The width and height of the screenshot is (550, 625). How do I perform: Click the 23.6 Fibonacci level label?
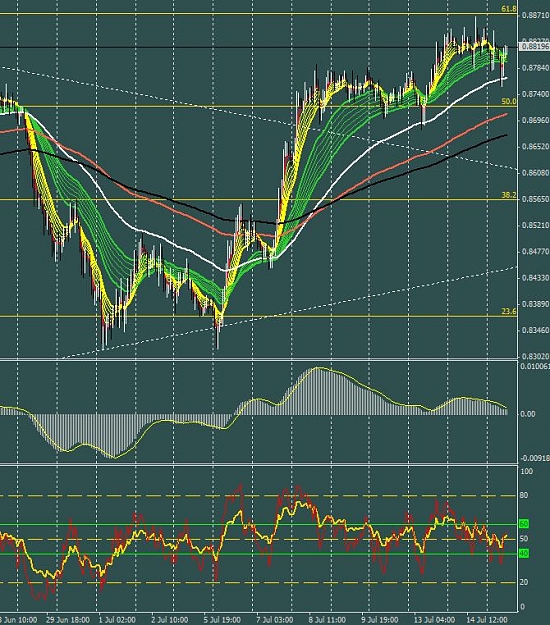509,312
